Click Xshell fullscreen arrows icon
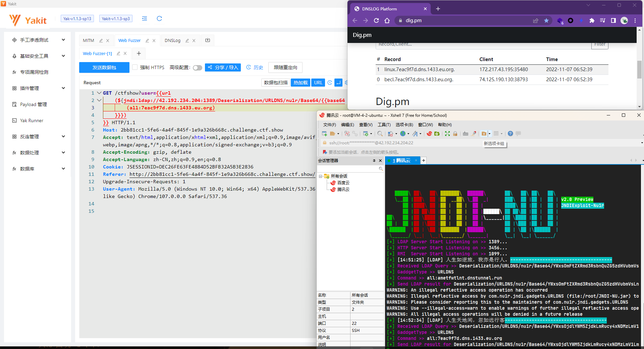The height and width of the screenshot is (349, 644). tap(447, 134)
